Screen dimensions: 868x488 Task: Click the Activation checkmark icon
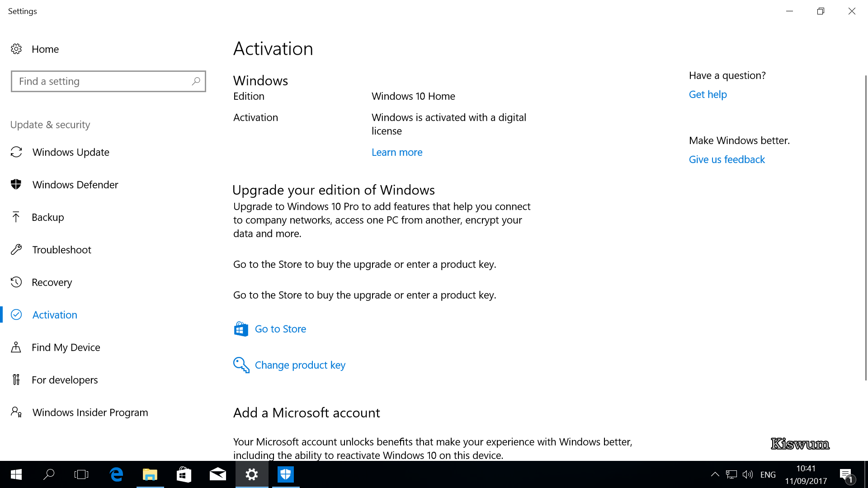click(x=16, y=314)
